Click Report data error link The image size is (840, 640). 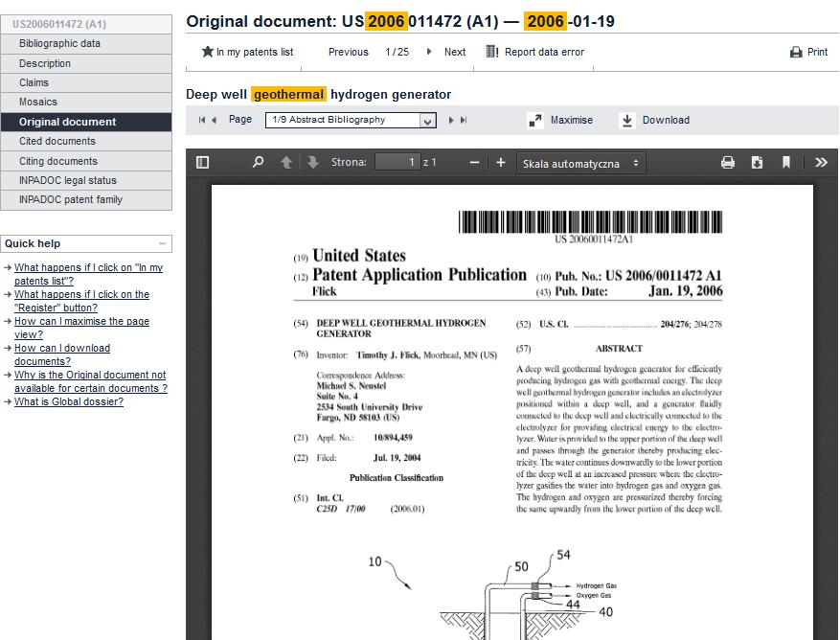click(x=544, y=52)
